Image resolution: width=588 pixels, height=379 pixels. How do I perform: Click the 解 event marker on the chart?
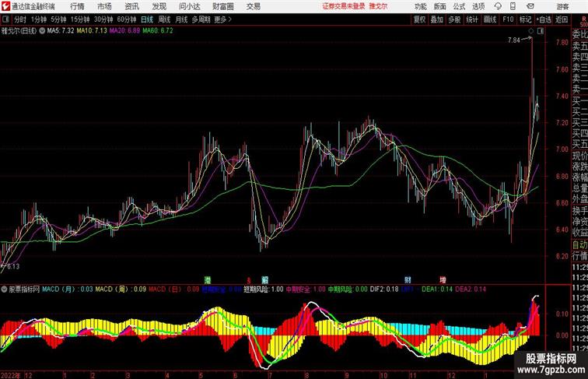tap(264, 280)
